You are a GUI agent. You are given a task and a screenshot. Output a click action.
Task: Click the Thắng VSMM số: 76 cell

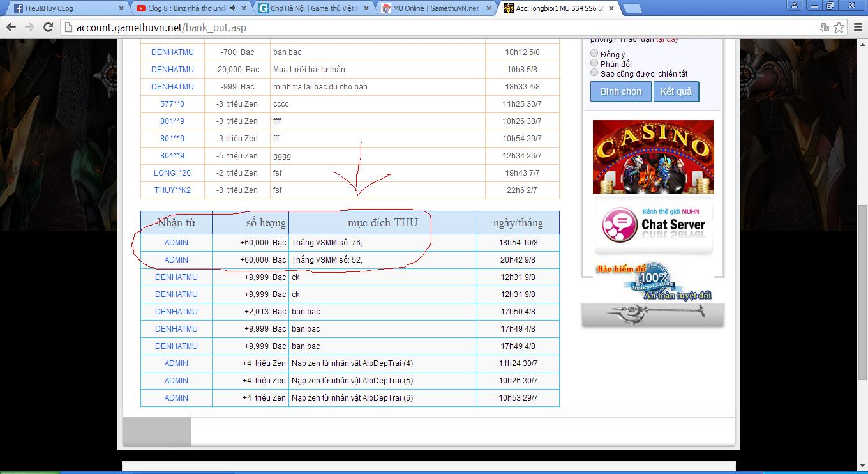(x=383, y=242)
